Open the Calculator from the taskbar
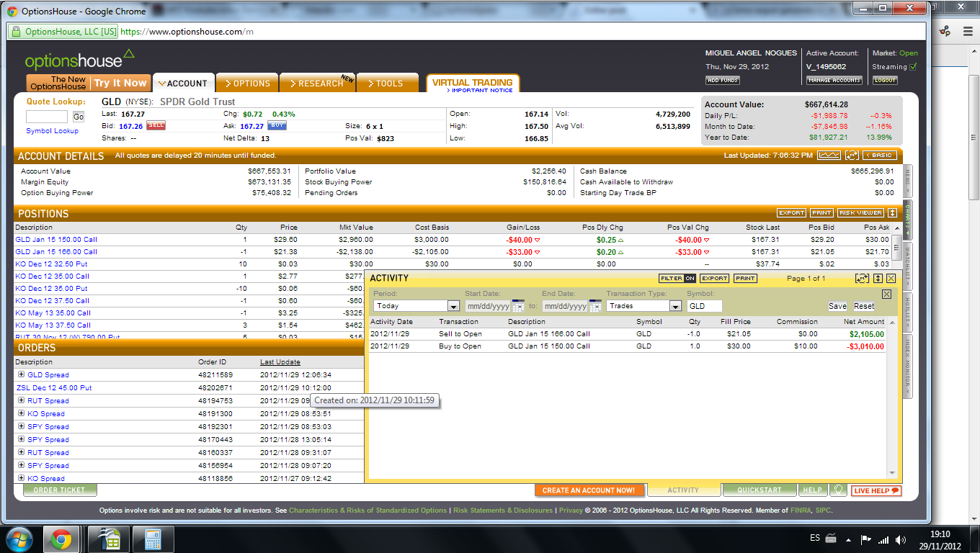This screenshot has height=553, width=980. pos(152,539)
